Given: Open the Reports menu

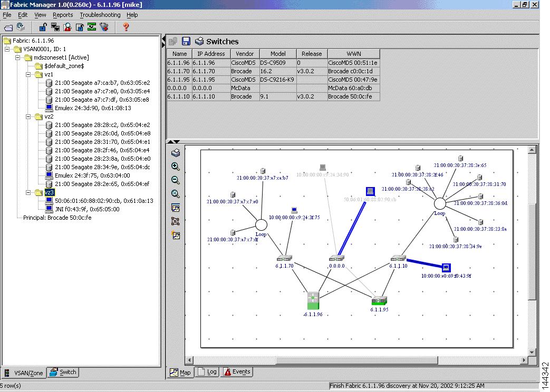Looking at the screenshot, I should [x=63, y=15].
